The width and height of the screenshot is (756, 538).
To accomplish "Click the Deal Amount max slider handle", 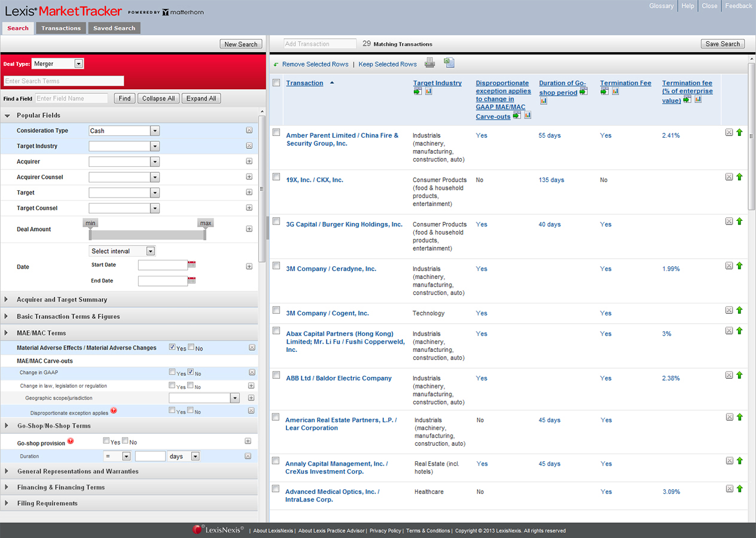I will tap(206, 223).
